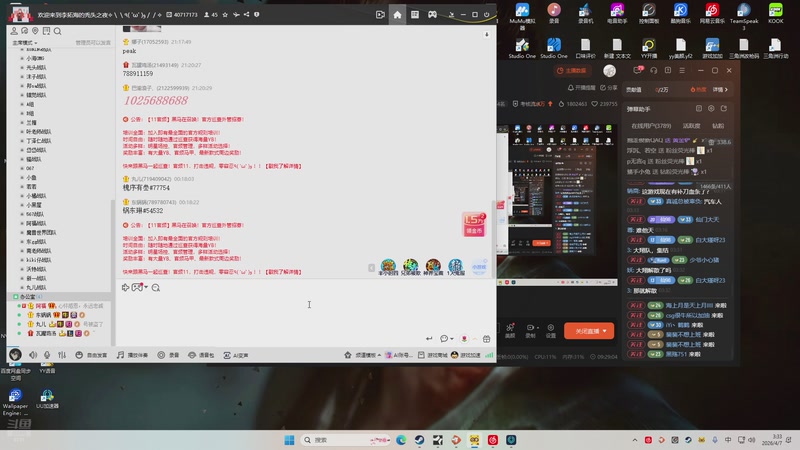Open the hamburger menu in streaming window
This screenshot has height=450, width=800.
click(x=682, y=70)
